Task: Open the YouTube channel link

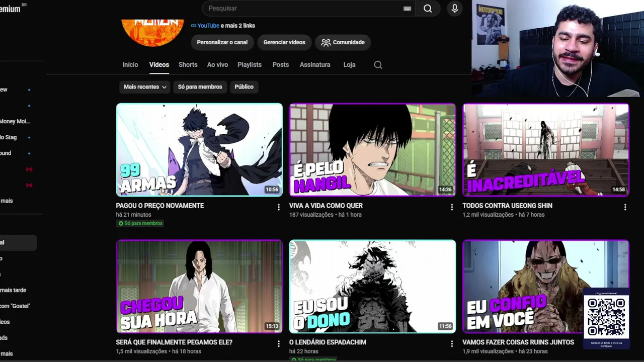Action: pyautogui.click(x=208, y=26)
